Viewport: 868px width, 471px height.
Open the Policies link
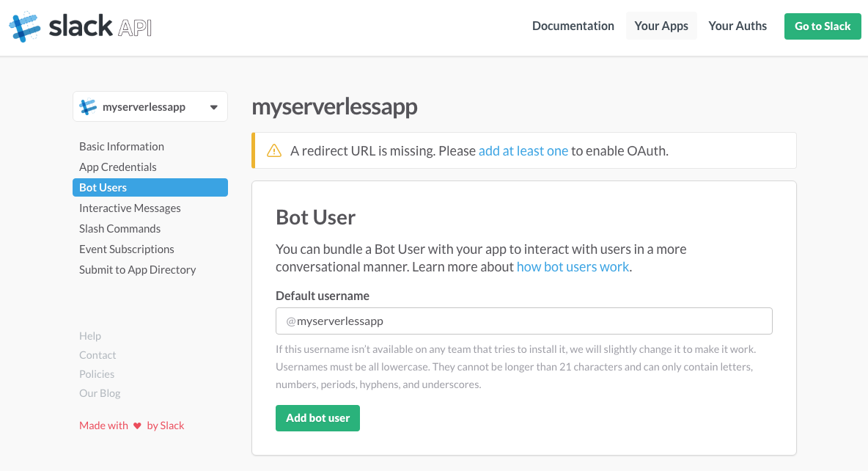click(97, 374)
